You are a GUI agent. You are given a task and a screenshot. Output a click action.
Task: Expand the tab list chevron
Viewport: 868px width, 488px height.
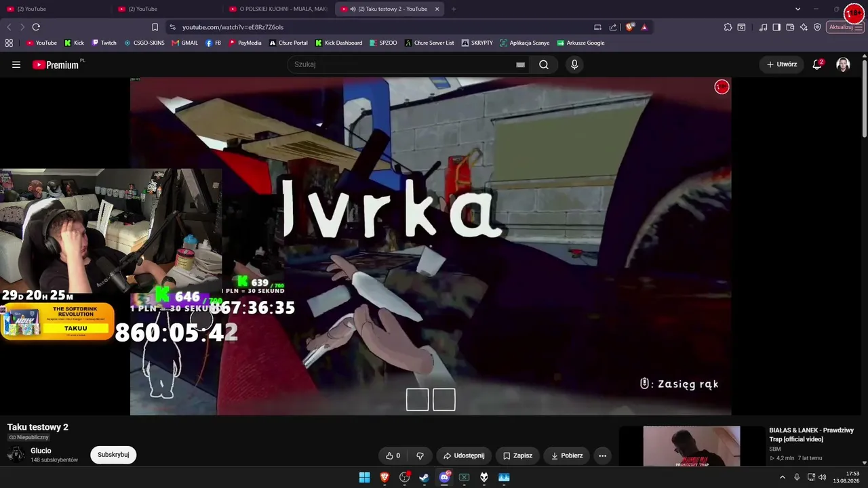pos(797,9)
